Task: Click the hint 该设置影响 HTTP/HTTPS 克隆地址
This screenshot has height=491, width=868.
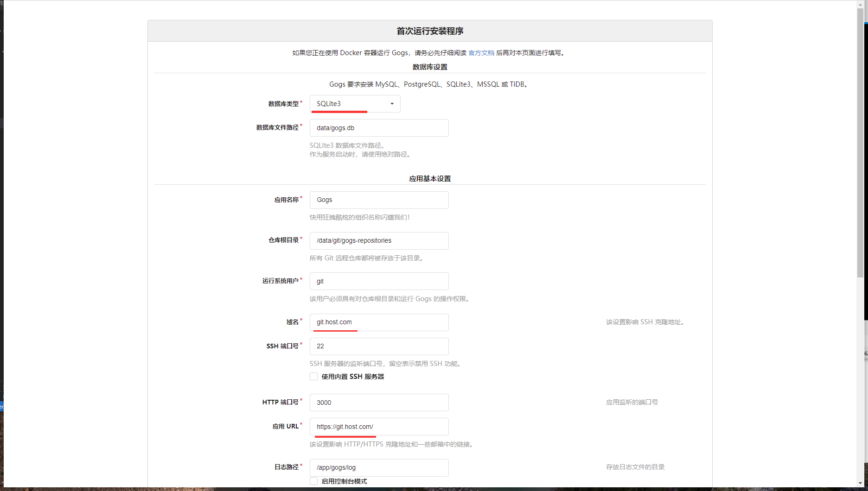Action: pos(392,444)
